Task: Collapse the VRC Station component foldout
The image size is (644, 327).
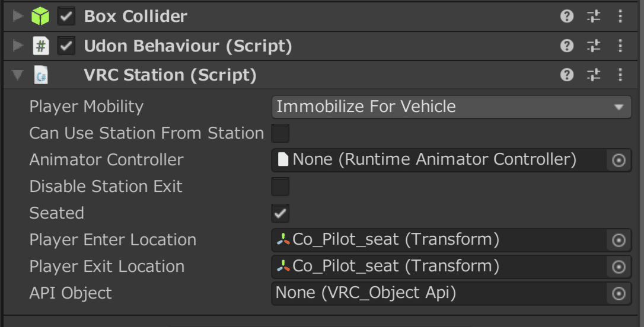Action: click(x=18, y=75)
